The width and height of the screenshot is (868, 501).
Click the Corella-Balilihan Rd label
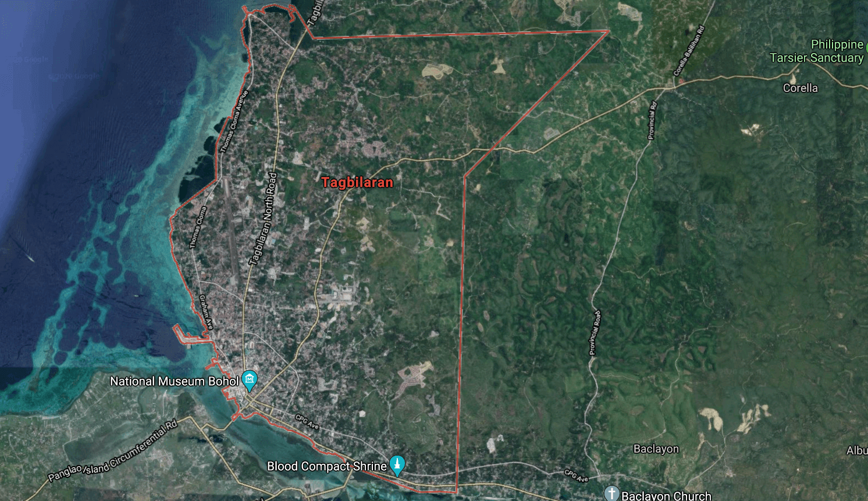tap(689, 51)
